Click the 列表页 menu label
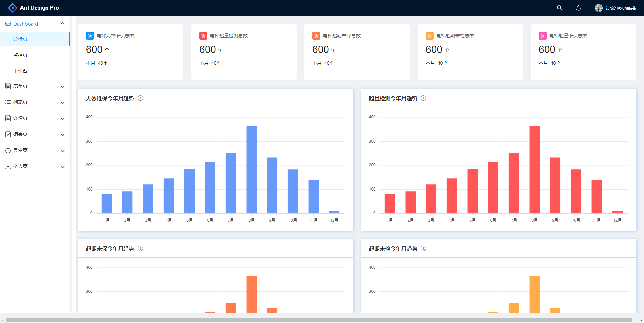Screen dimensions: 644x323 [x=20, y=102]
